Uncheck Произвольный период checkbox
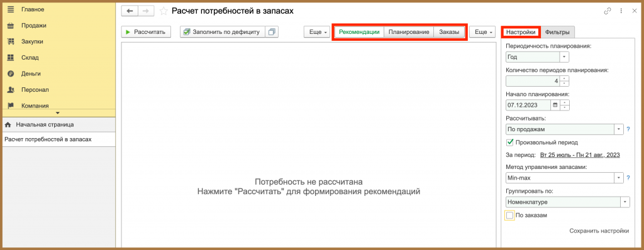 (x=509, y=142)
